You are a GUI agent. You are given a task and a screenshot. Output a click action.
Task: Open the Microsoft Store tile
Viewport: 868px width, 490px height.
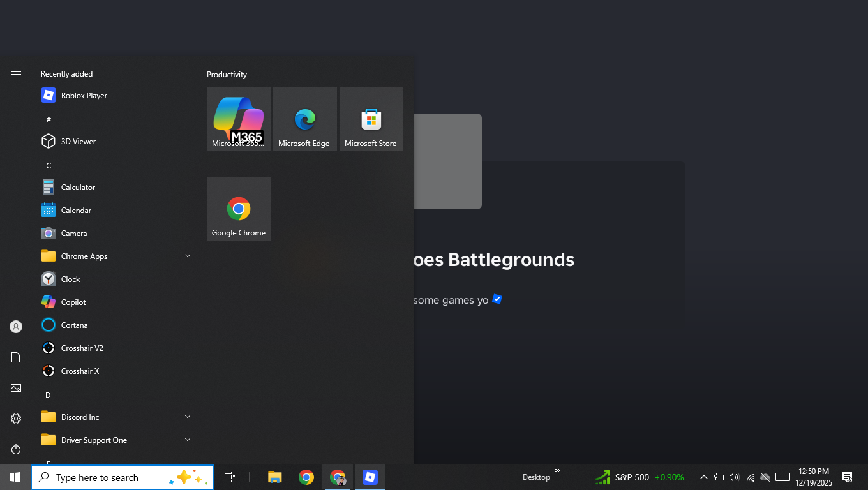tap(371, 119)
